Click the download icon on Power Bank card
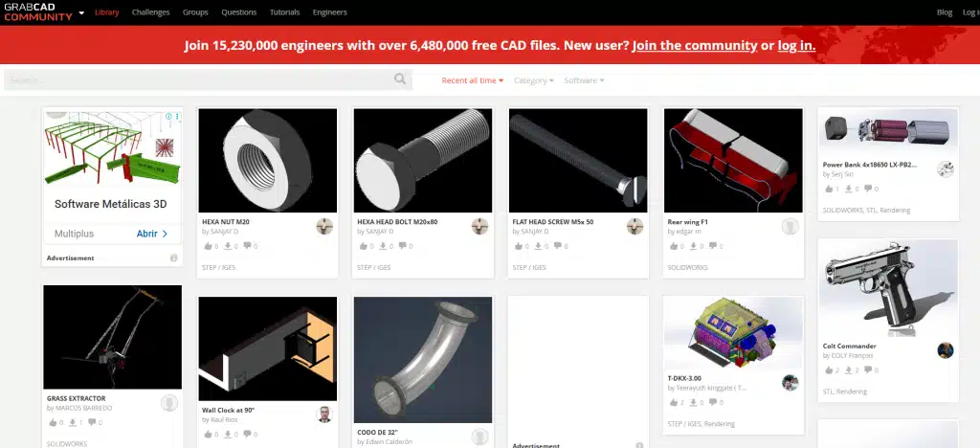This screenshot has width=980, height=448. tap(848, 189)
